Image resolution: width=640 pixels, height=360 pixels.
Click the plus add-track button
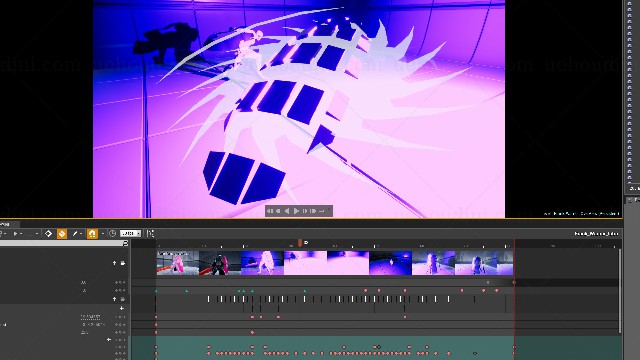[122, 308]
